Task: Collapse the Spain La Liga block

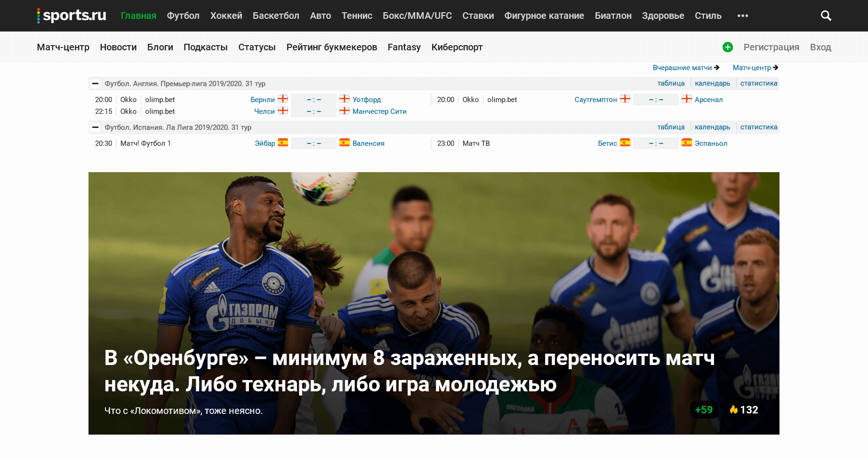Action: (95, 127)
